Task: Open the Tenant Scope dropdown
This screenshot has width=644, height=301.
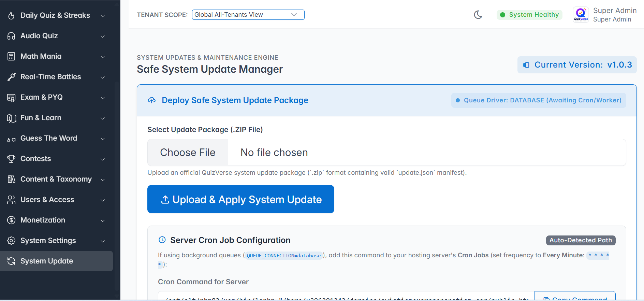Action: [x=248, y=15]
